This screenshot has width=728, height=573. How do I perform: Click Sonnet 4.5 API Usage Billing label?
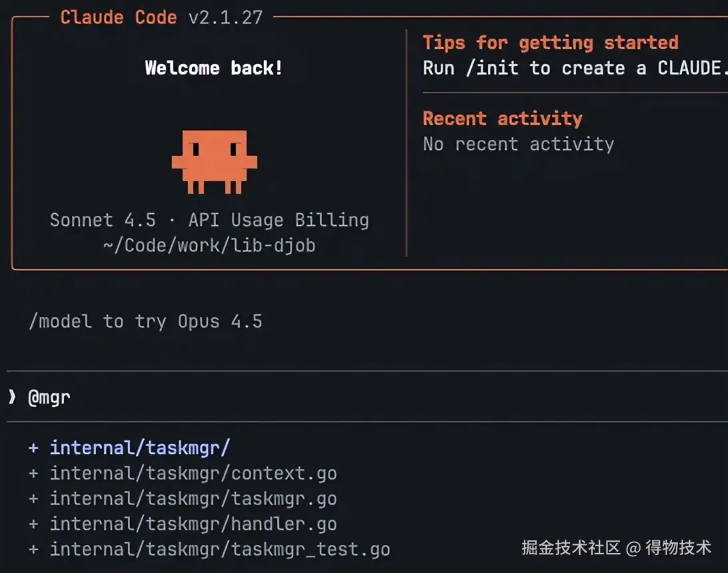coord(209,220)
